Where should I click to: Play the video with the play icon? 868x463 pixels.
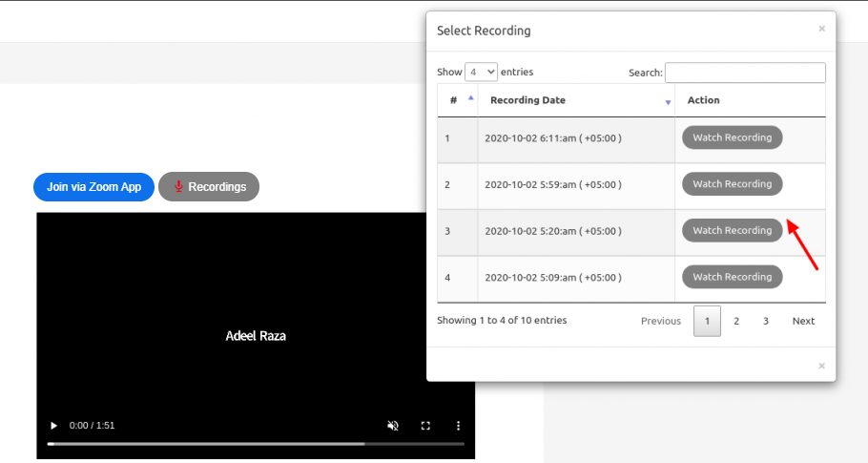(x=53, y=426)
